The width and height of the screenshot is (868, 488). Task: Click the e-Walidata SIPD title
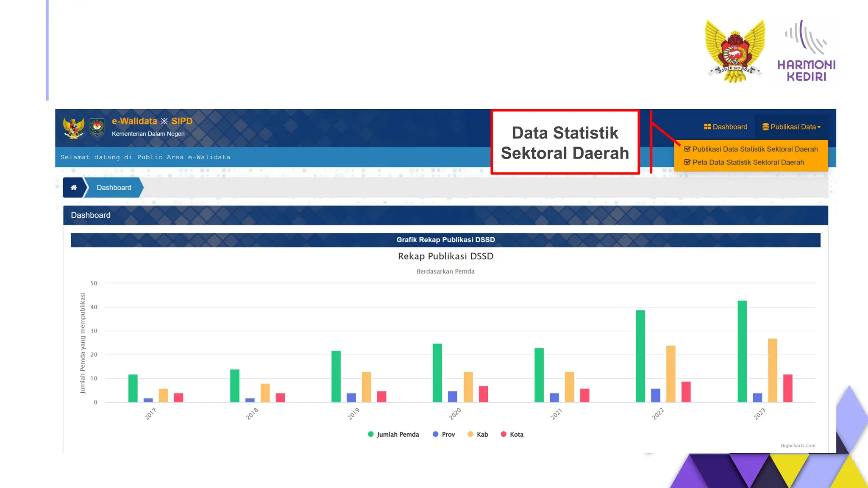[x=152, y=121]
